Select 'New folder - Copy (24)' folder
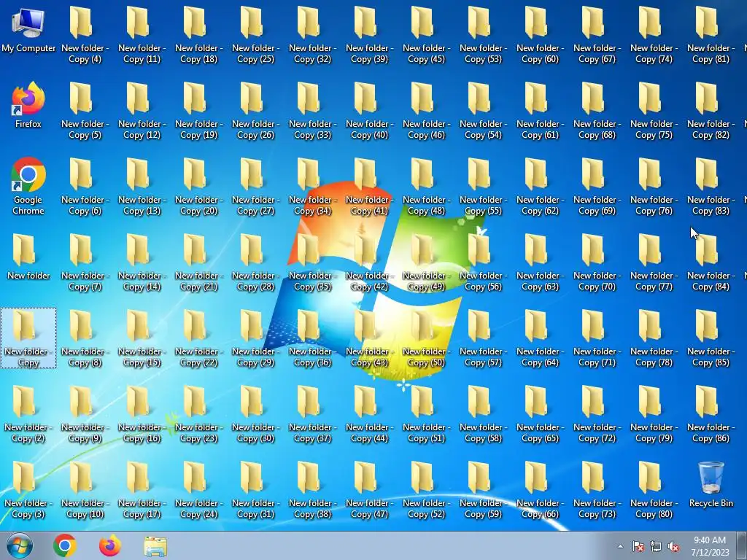 198,490
